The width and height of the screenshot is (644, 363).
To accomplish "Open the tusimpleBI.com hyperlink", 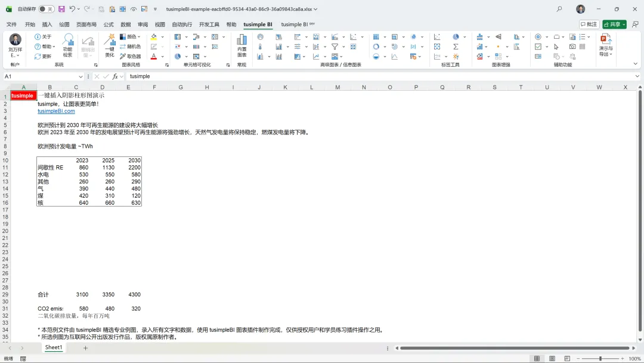I will (56, 111).
